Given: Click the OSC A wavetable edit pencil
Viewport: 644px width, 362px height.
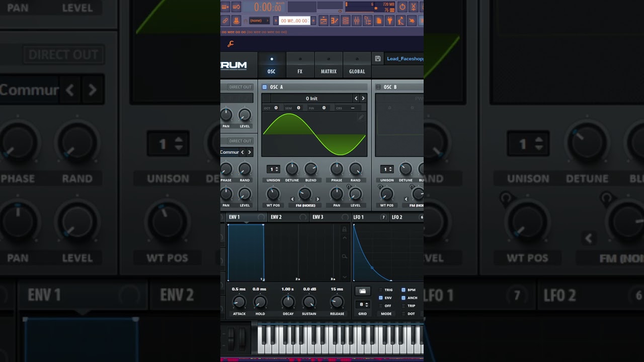Looking at the screenshot, I should point(361,117).
